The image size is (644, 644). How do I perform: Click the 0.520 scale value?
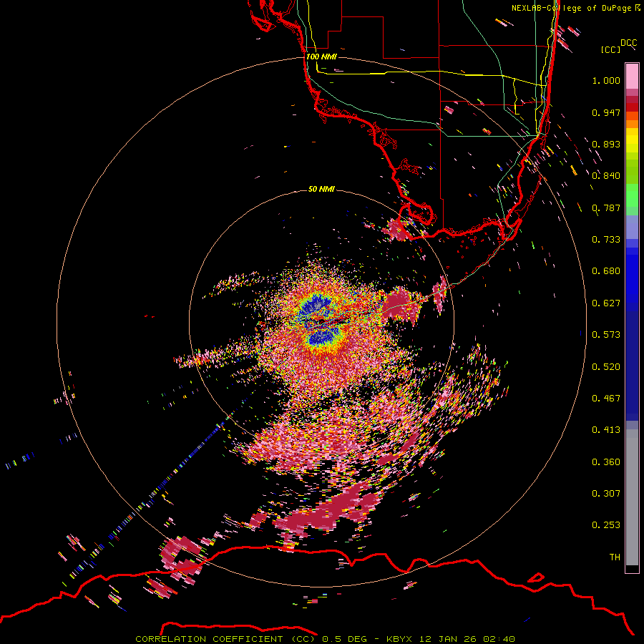coord(606,367)
